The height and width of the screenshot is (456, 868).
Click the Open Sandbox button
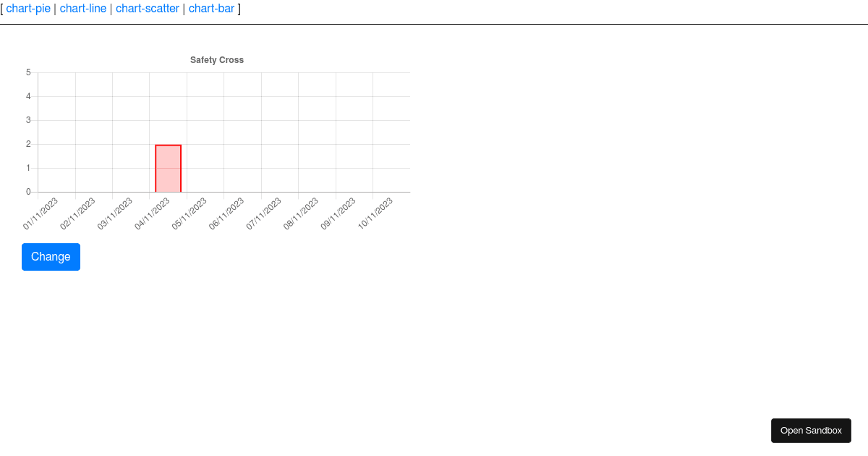click(811, 430)
